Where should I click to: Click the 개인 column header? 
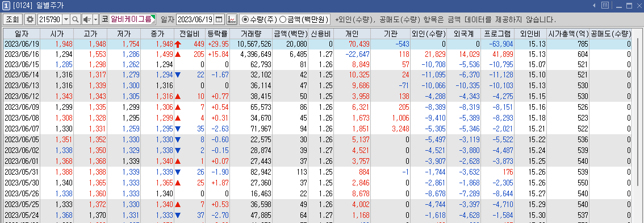coord(353,34)
